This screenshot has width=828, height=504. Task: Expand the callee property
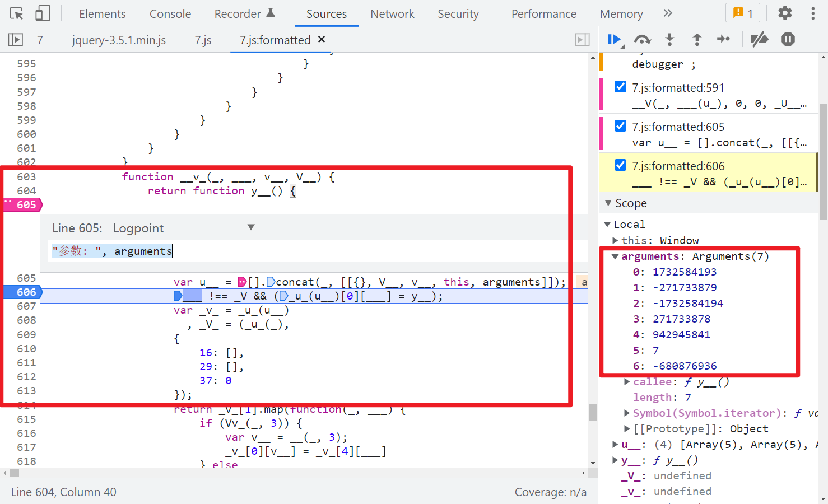pyautogui.click(x=627, y=382)
